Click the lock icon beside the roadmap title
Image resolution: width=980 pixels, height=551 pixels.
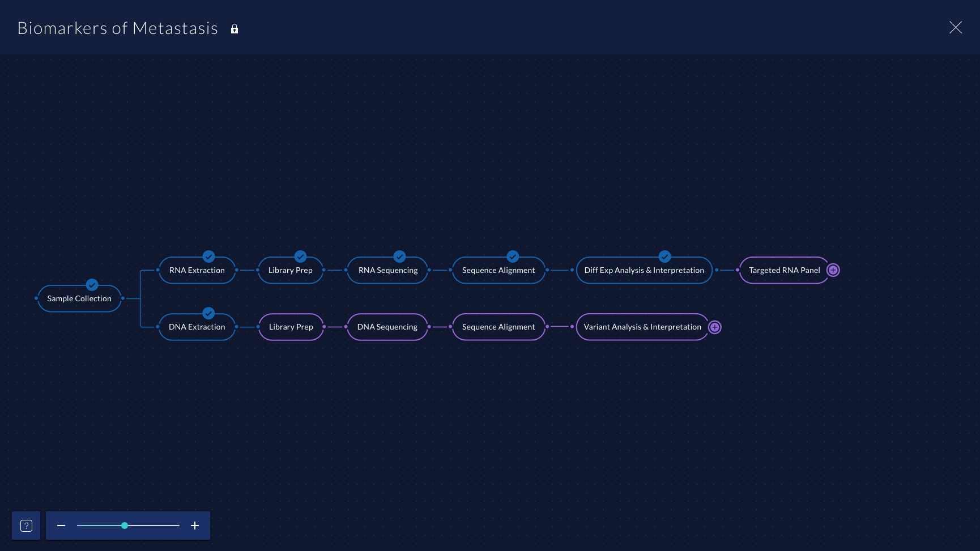[x=234, y=28]
